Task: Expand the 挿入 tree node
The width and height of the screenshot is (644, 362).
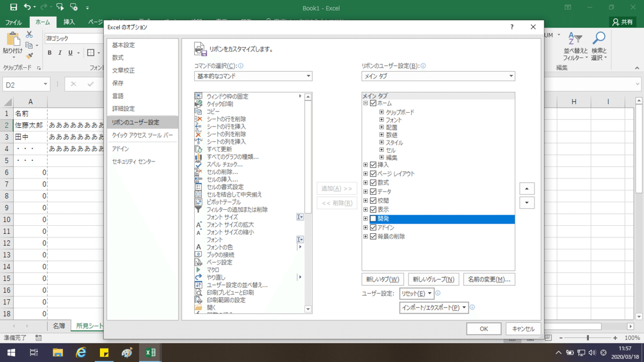Action: point(365,165)
